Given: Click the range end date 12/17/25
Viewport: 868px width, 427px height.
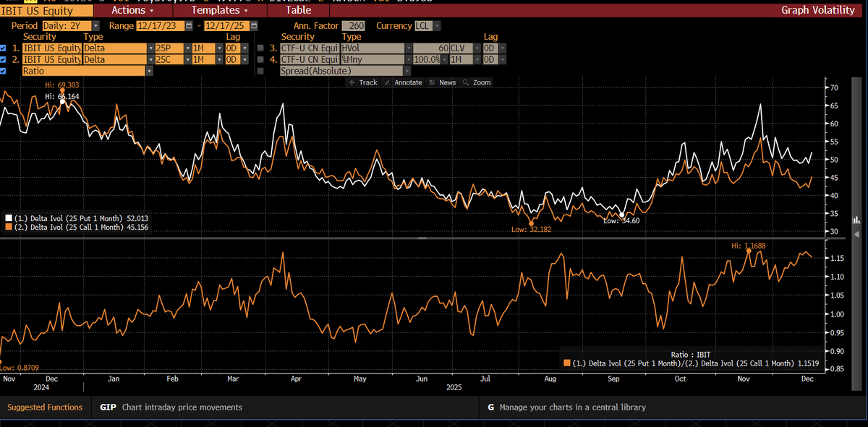Looking at the screenshot, I should pos(226,26).
